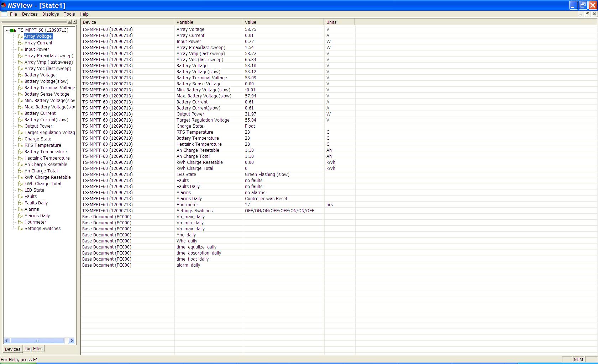598x364 pixels.
Task: Select Battery Current(slow) in the tree
Action: 46,120
